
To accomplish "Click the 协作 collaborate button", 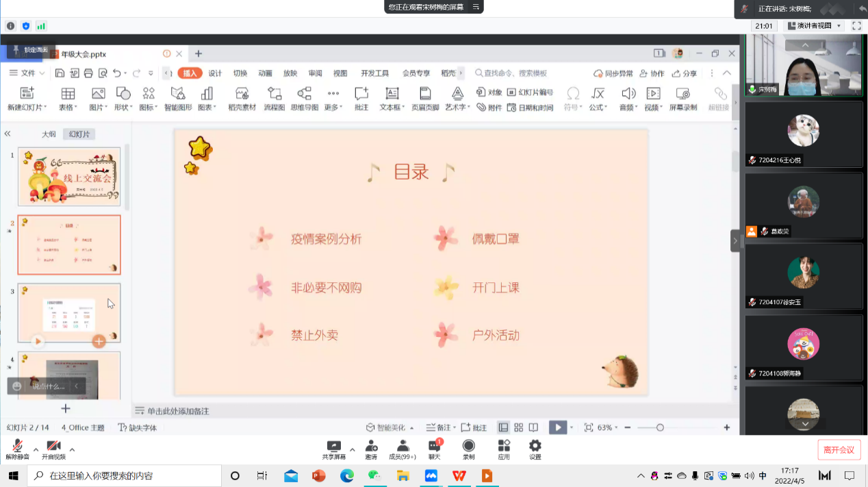I will coord(652,73).
